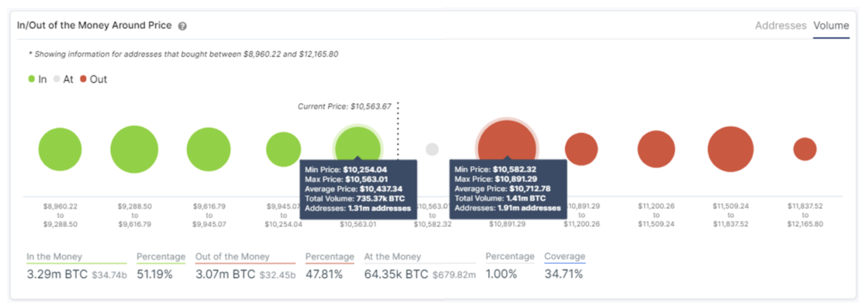Image resolution: width=868 pixels, height=307 pixels.
Task: Click the Out of the Money summary label
Action: click(x=233, y=257)
